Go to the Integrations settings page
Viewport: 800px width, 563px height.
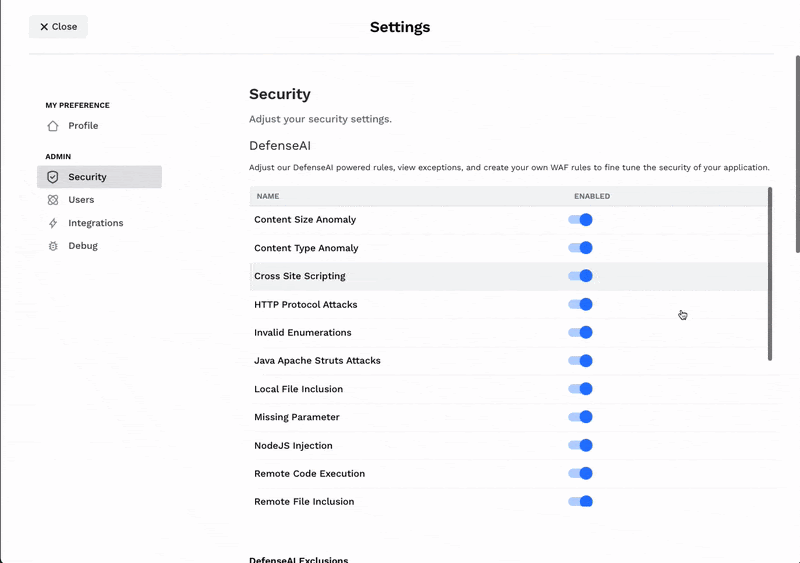tap(95, 223)
